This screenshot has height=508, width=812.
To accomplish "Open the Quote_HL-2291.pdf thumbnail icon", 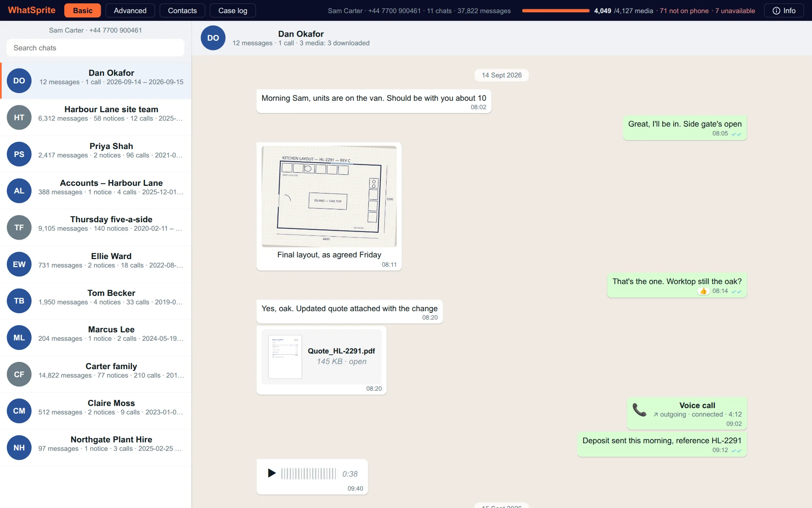I will point(285,357).
